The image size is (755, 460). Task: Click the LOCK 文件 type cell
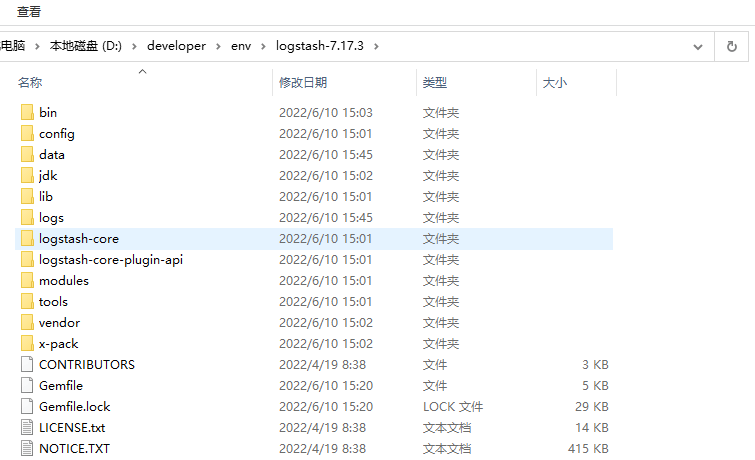(x=453, y=407)
